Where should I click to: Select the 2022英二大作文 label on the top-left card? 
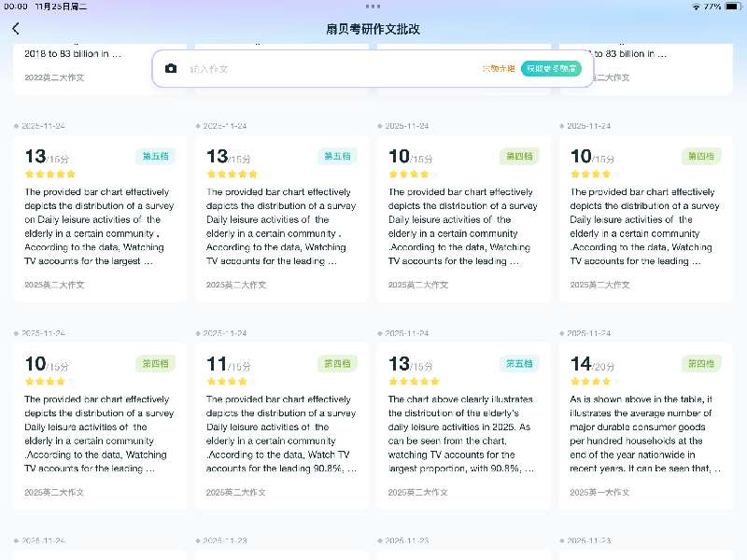tap(54, 77)
